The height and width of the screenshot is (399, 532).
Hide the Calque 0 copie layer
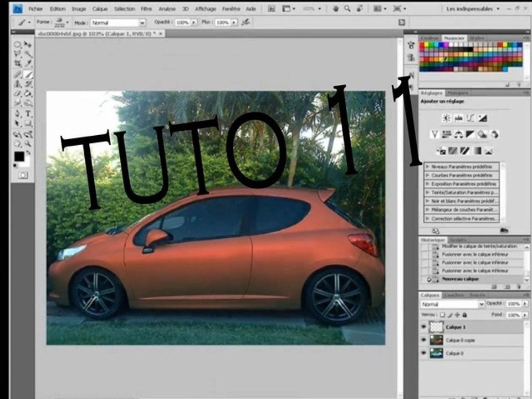click(x=423, y=340)
